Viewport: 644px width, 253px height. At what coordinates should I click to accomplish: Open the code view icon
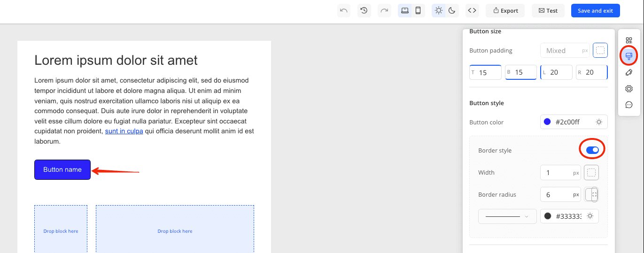(x=473, y=10)
